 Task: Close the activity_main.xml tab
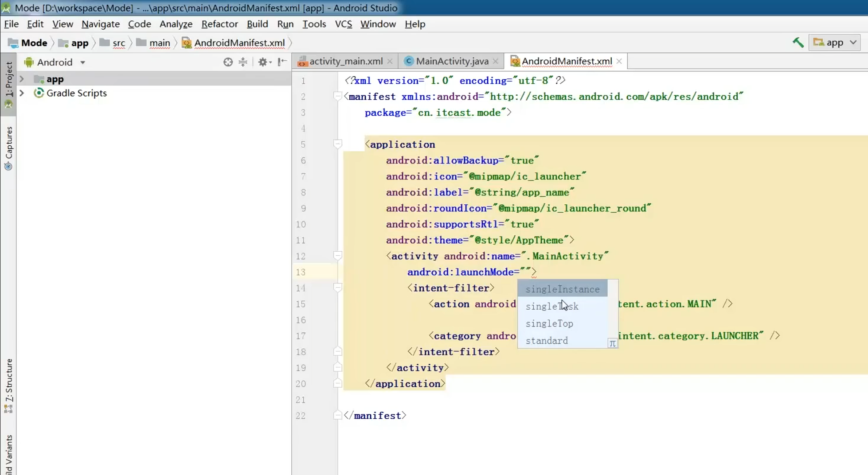[390, 61]
